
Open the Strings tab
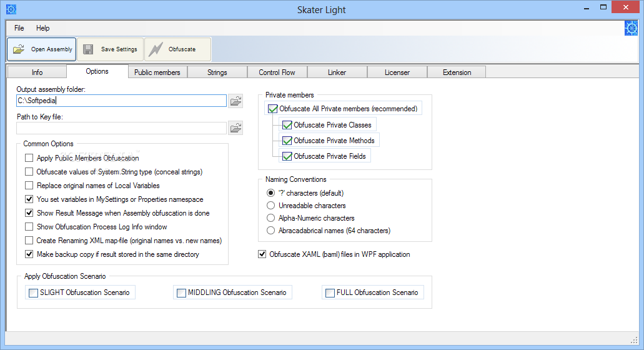[217, 72]
